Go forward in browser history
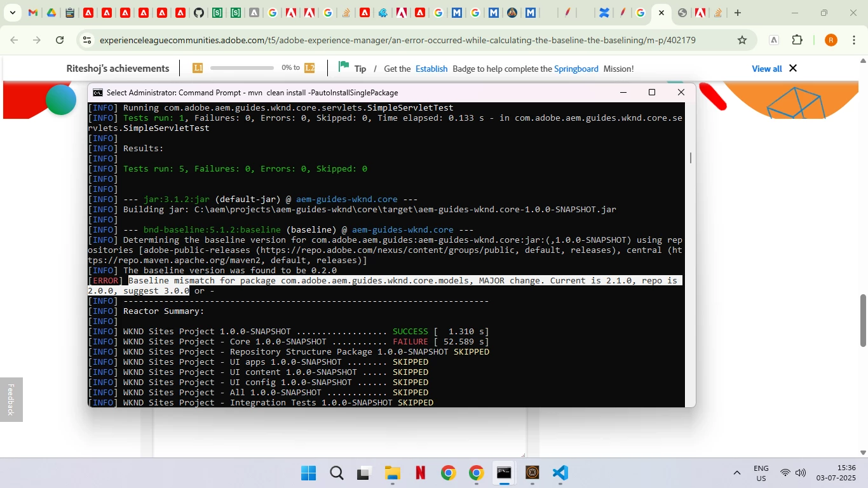This screenshot has width=868, height=488. (37, 40)
